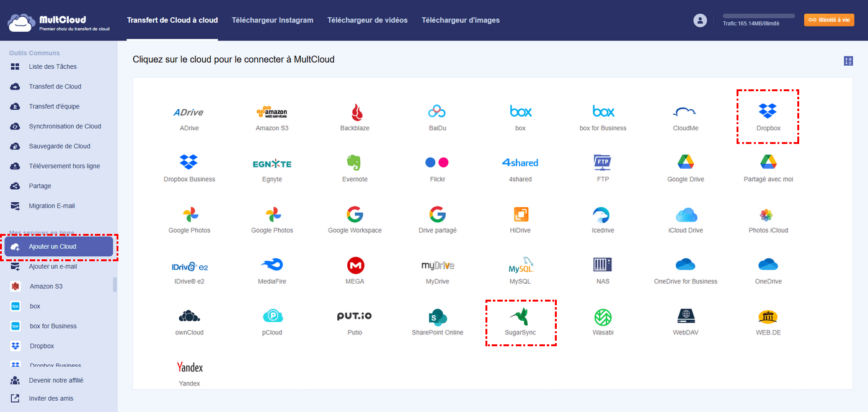Click the Dropbox icon in the grid
Image resolution: width=868 pixels, height=412 pixels.
point(768,111)
